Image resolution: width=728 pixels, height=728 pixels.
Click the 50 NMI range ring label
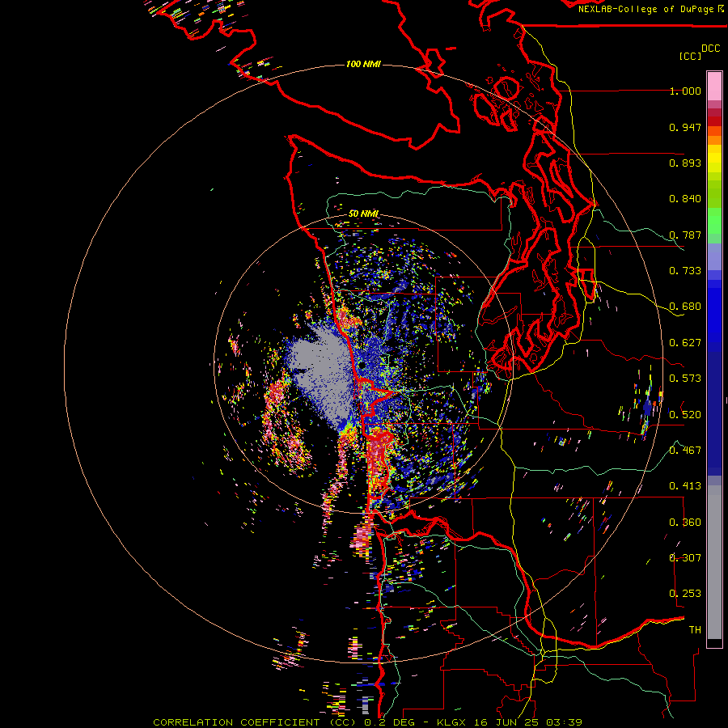363,214
